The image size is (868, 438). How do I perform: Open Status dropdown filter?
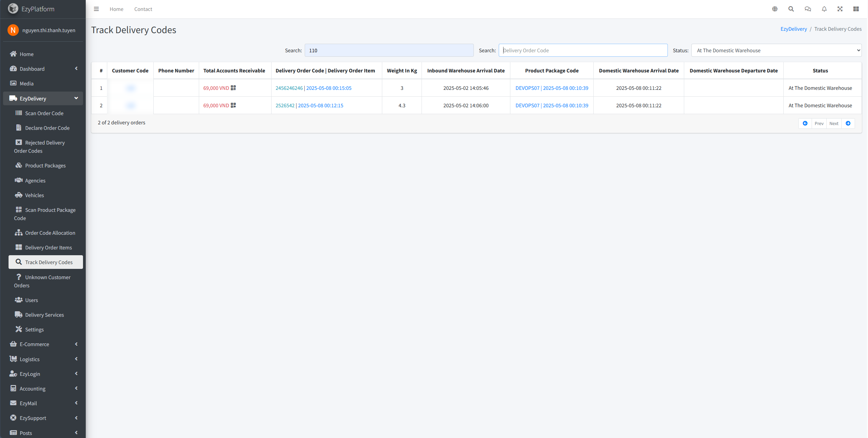click(x=776, y=50)
